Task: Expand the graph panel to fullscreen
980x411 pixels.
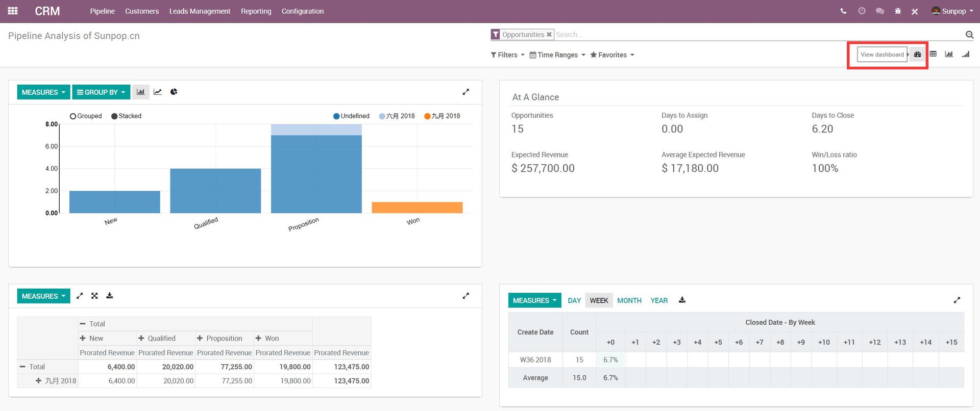Action: (465, 92)
